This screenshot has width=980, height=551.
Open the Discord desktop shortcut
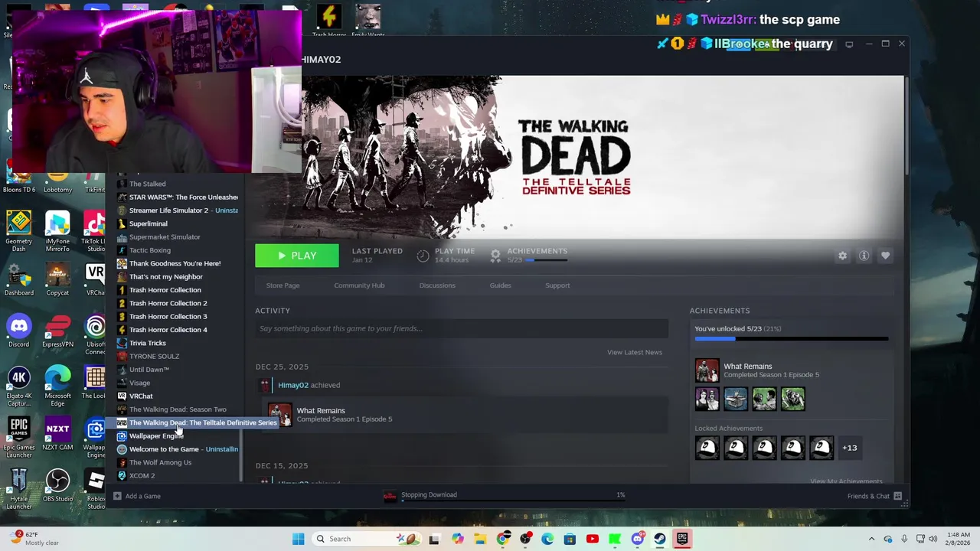pyautogui.click(x=18, y=331)
